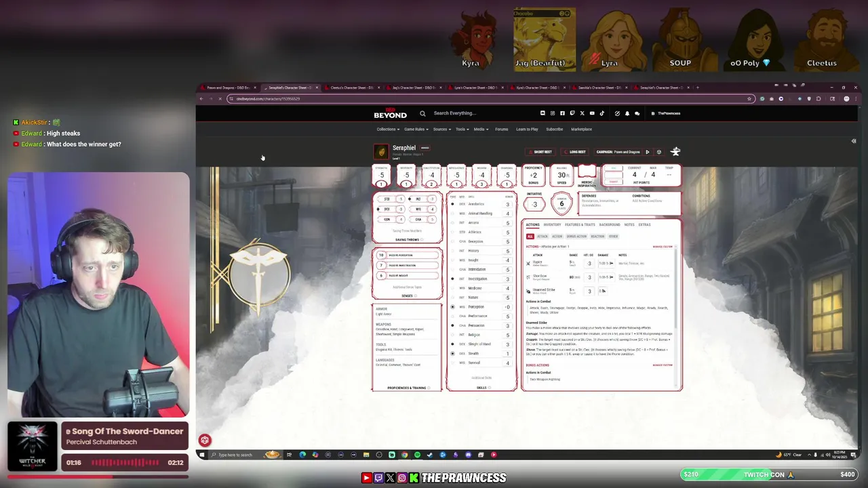Click the Long Rest button
868x488 pixels.
pyautogui.click(x=575, y=152)
